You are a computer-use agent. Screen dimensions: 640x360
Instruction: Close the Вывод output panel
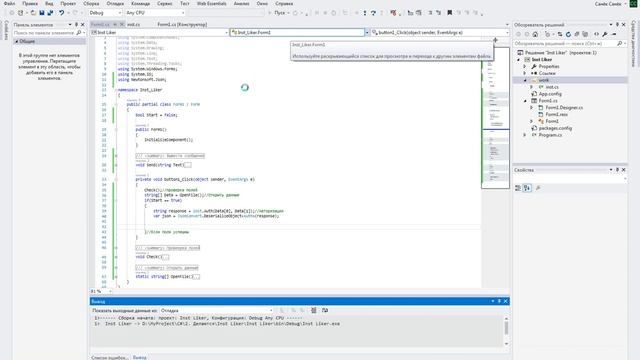(506, 301)
